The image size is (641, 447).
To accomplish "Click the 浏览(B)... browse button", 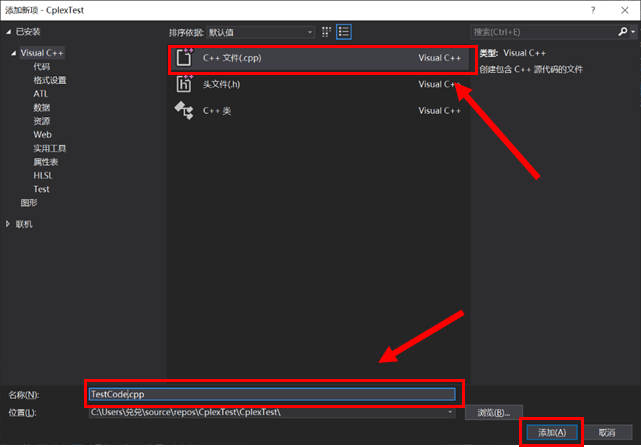I will [x=494, y=413].
